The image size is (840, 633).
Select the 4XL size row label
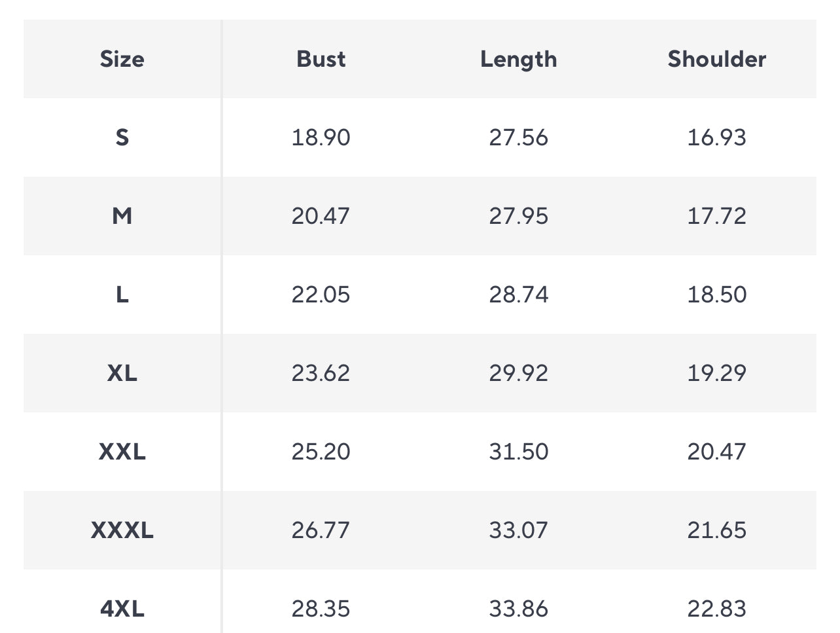tap(122, 609)
